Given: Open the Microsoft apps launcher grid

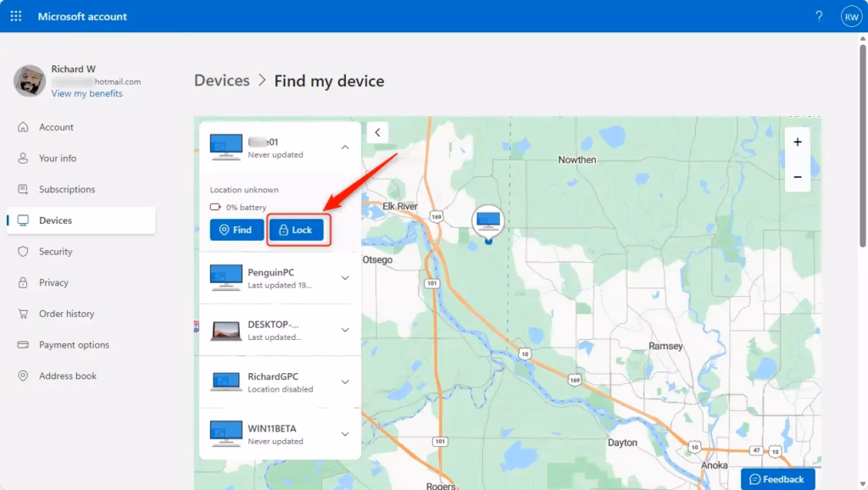Looking at the screenshot, I should tap(16, 16).
